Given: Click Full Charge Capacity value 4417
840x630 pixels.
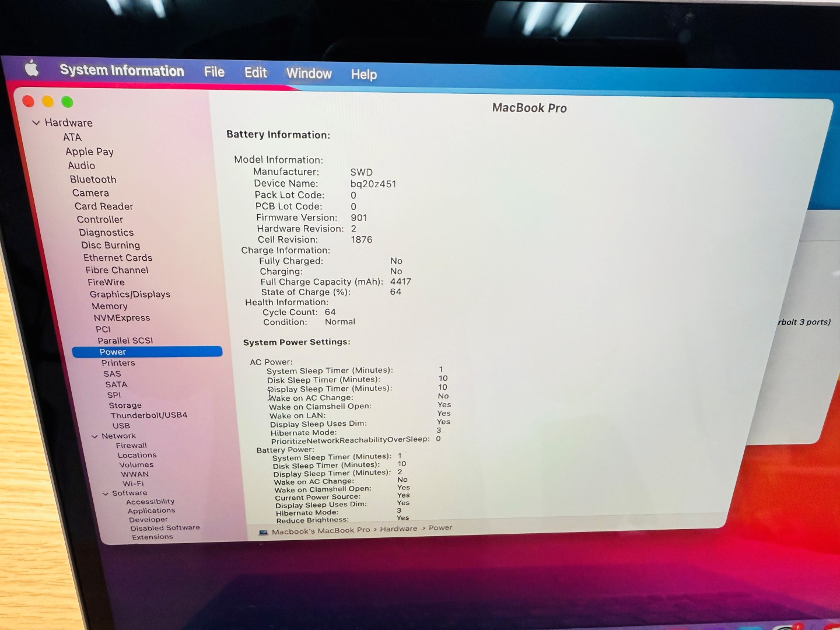Looking at the screenshot, I should coord(401,282).
